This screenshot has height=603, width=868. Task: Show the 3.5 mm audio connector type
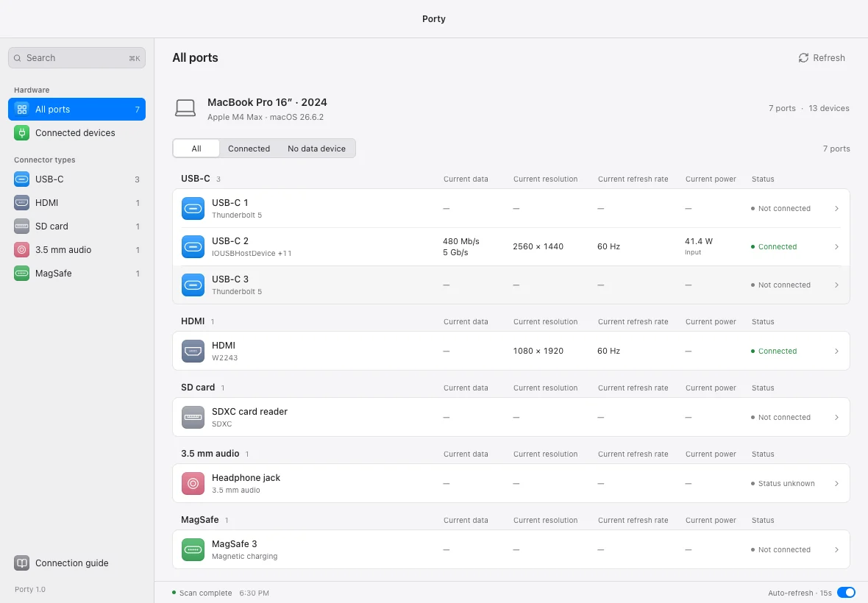77,249
